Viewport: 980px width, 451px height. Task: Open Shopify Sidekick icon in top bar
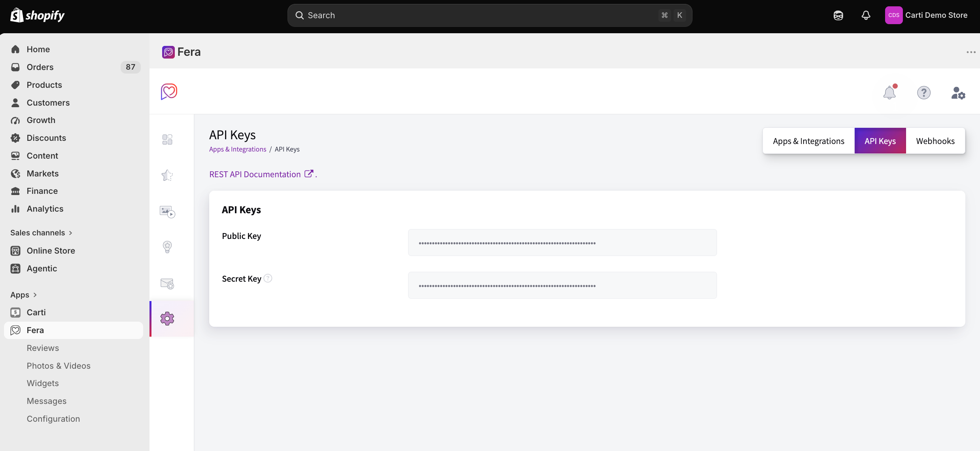click(838, 15)
